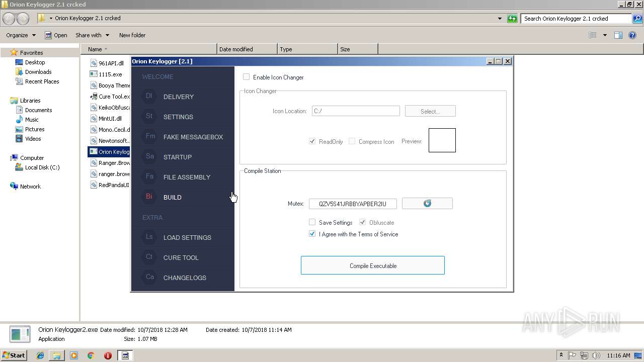
Task: Select the STARTUP menu entry
Action: pos(178,157)
